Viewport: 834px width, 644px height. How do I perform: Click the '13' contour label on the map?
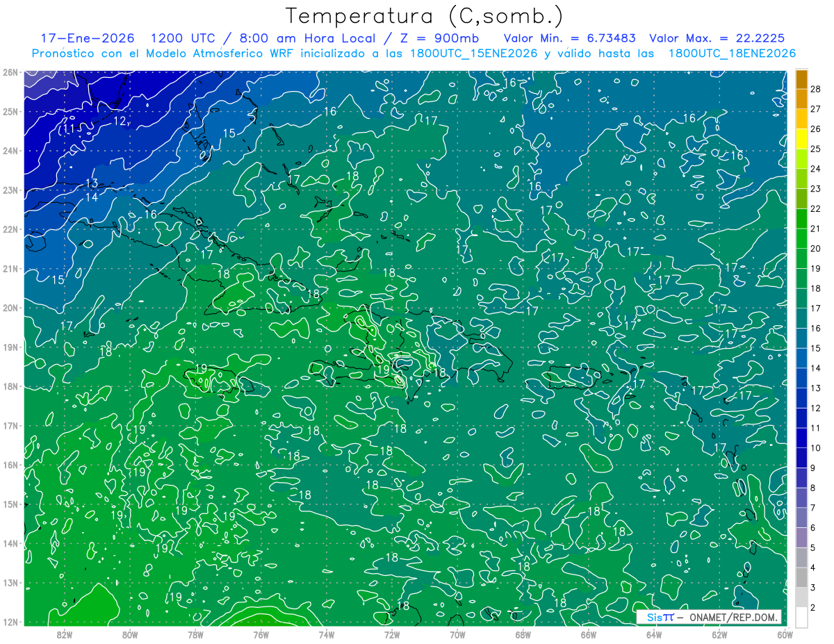point(92,183)
